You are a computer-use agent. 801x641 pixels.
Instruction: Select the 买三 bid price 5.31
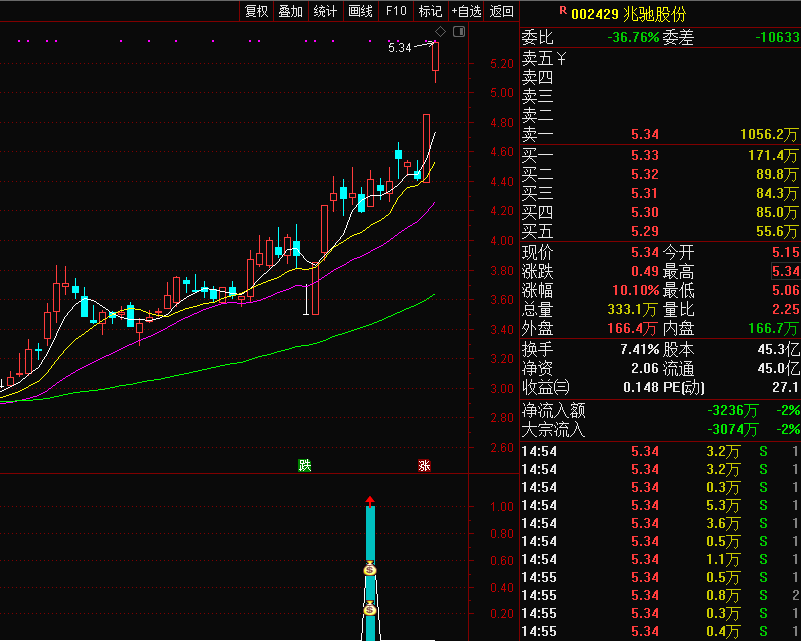pos(645,193)
